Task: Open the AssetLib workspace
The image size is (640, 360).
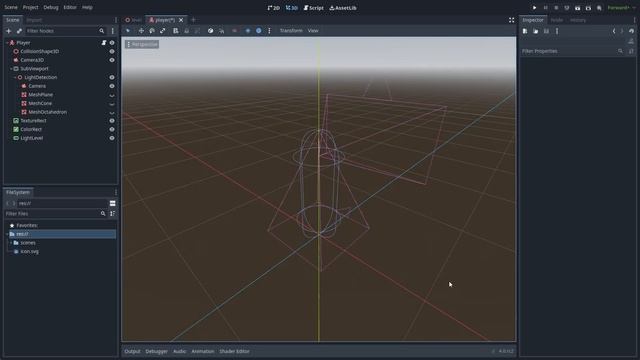Action: 343,8
